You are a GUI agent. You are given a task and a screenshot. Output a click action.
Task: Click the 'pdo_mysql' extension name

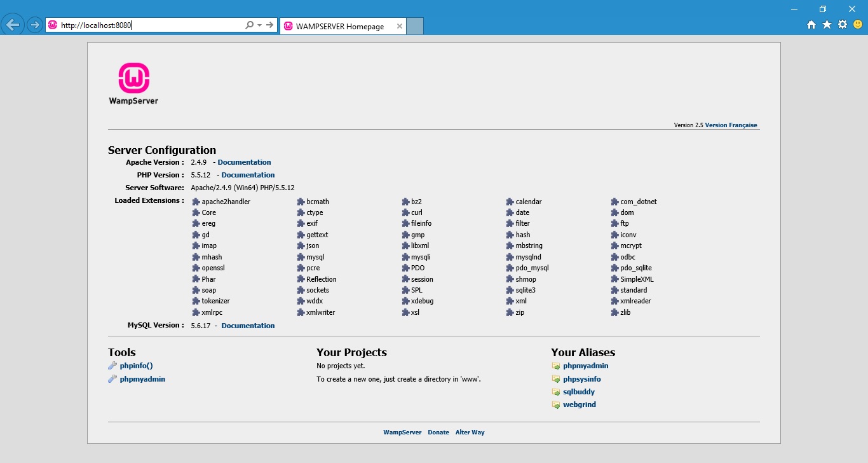pos(532,268)
